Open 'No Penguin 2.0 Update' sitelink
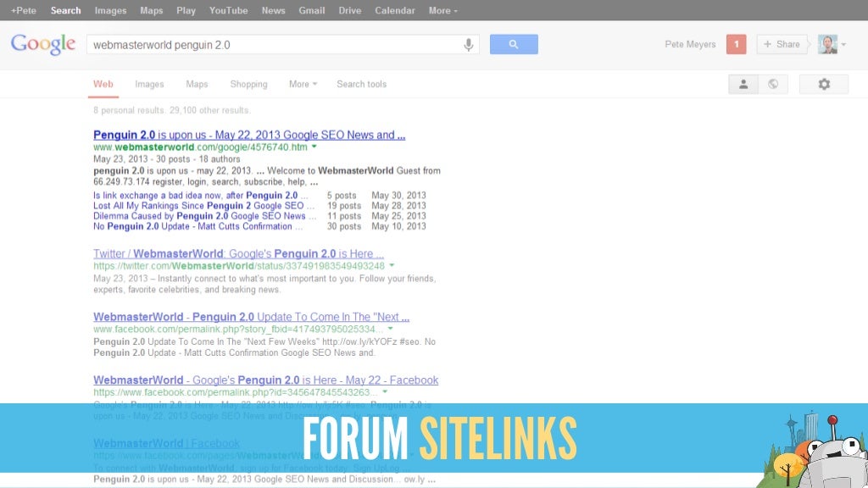The width and height of the screenshot is (868, 488). pyautogui.click(x=198, y=226)
